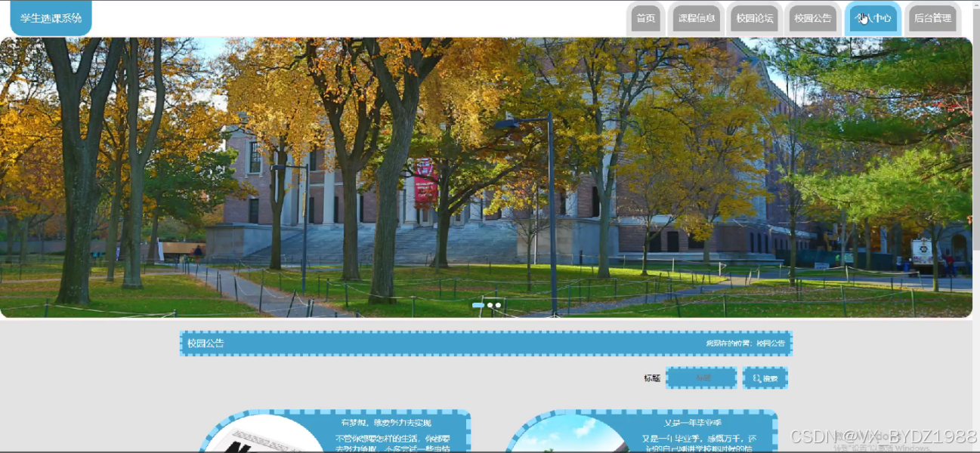The image size is (980, 453).
Task: Select the first carousel slide indicator
Action: click(478, 305)
